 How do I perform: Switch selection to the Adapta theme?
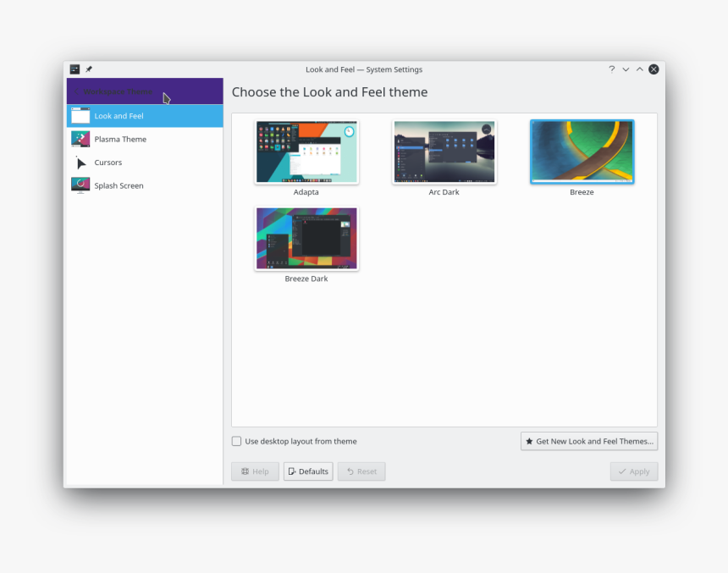click(x=306, y=152)
